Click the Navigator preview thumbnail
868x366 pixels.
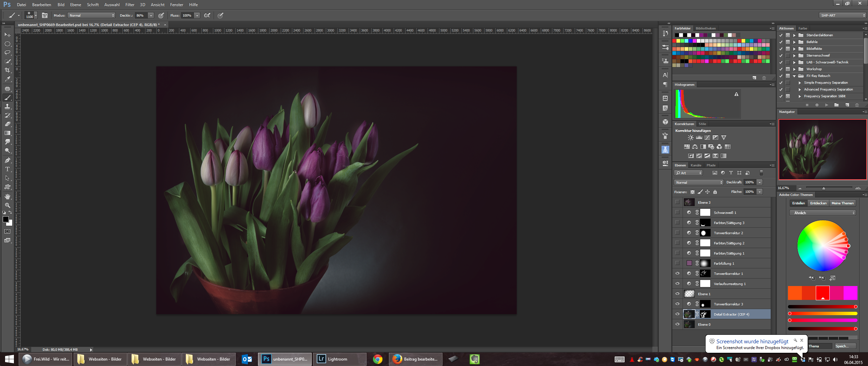click(x=823, y=149)
